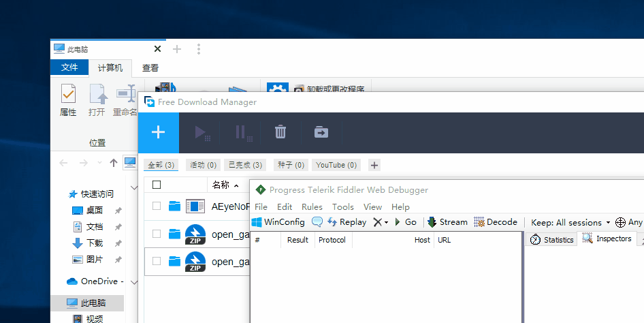
Task: Open the Fiddler File menu
Action: (x=261, y=207)
